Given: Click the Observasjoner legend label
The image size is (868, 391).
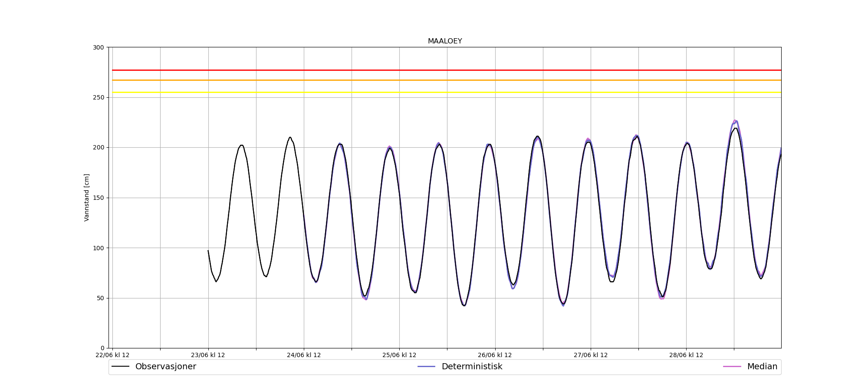Looking at the screenshot, I should (166, 367).
